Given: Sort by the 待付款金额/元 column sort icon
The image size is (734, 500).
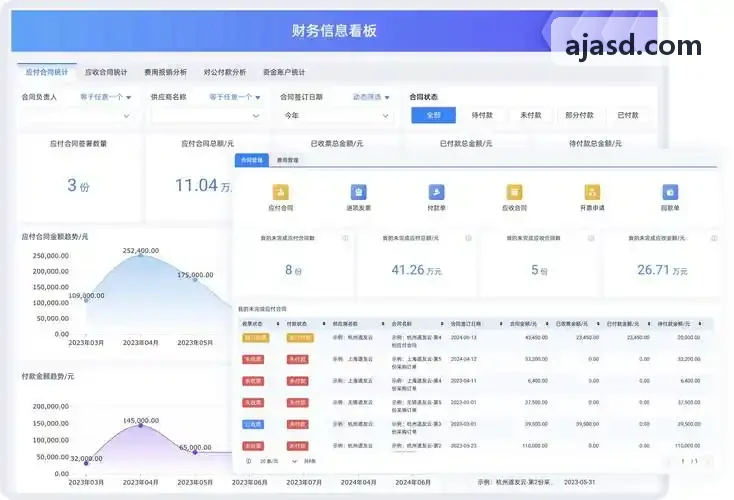Looking at the screenshot, I should coord(700,324).
